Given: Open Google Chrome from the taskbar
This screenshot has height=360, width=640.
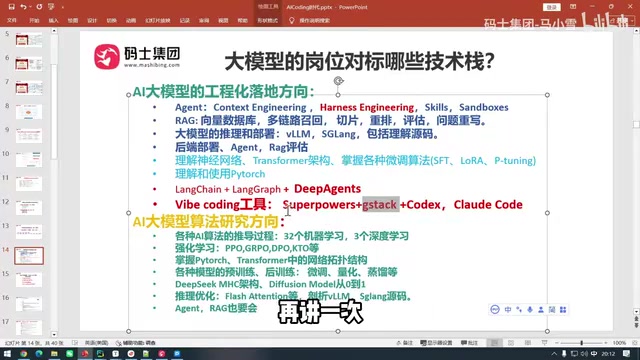Looking at the screenshot, I should tap(24, 353).
